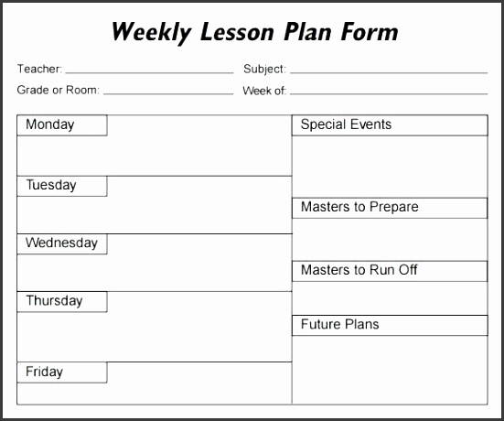504x421 pixels.
Task: Click the Special Events header
Action: (x=390, y=125)
